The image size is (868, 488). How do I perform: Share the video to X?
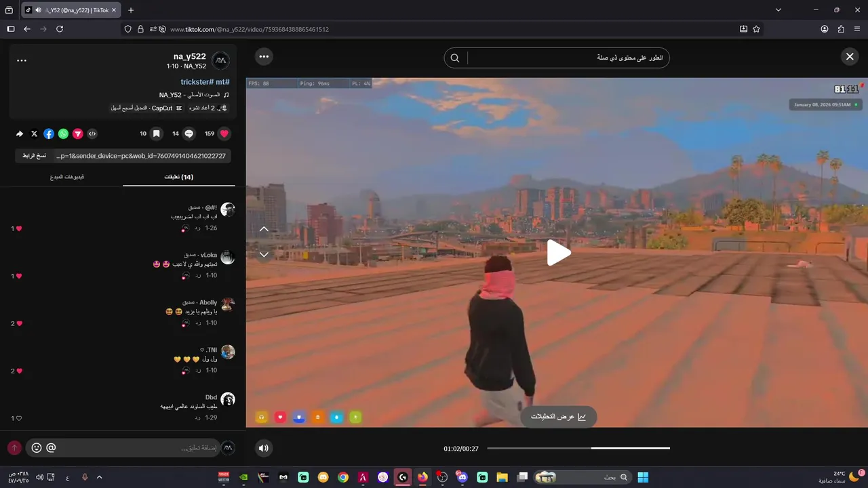pyautogui.click(x=35, y=134)
